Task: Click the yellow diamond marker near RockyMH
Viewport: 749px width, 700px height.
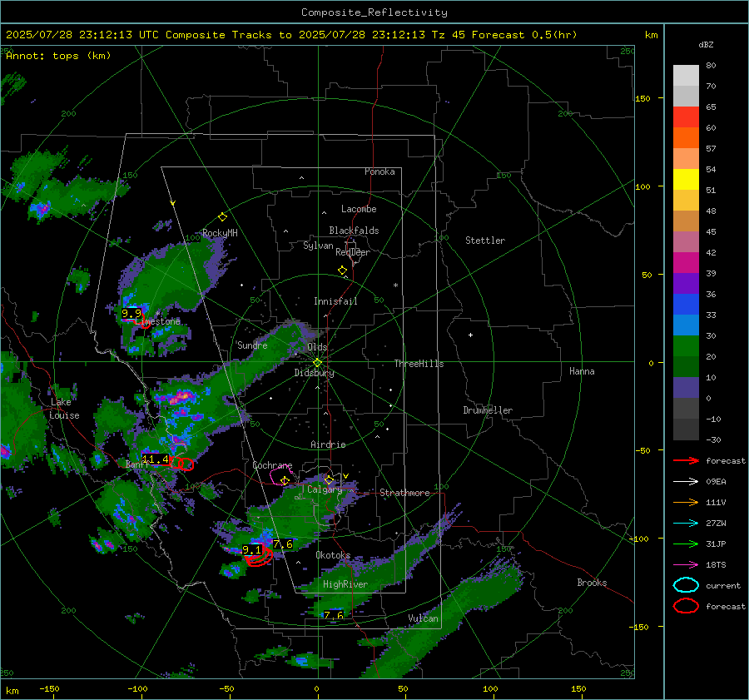Action: click(222, 217)
